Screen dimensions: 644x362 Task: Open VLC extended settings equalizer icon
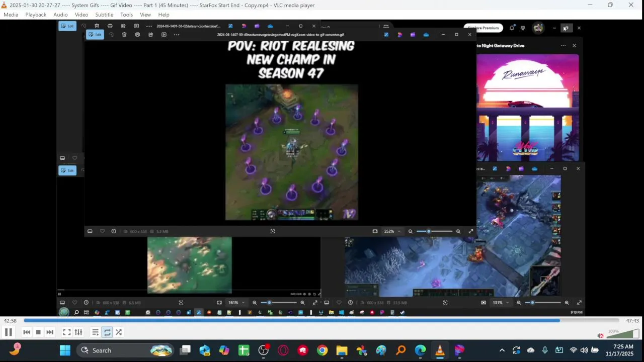[78, 332]
